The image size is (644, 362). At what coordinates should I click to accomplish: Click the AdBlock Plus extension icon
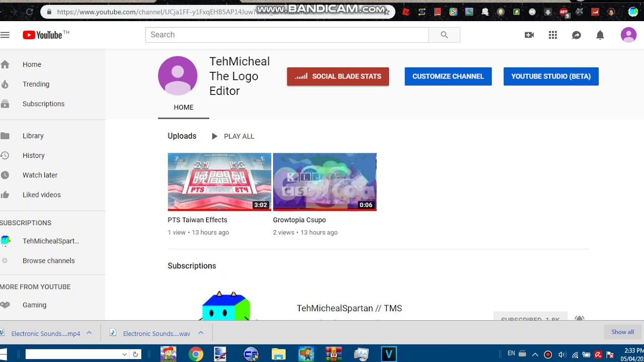click(x=564, y=12)
